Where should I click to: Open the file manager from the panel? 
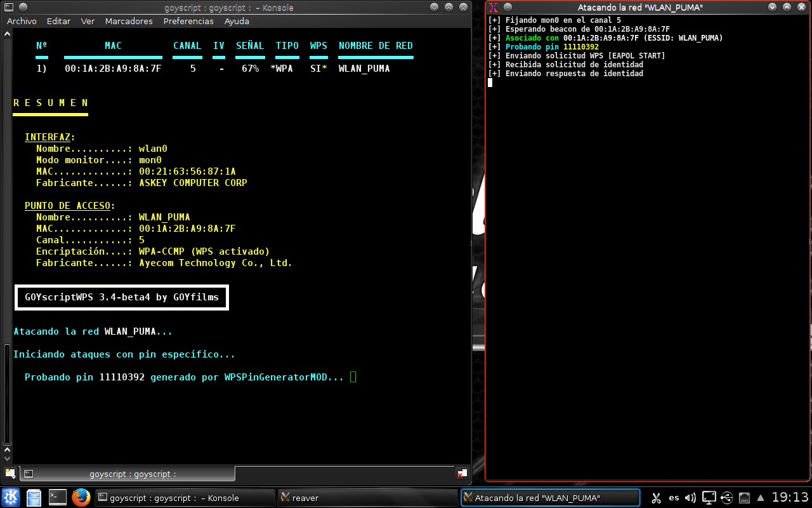point(34,497)
